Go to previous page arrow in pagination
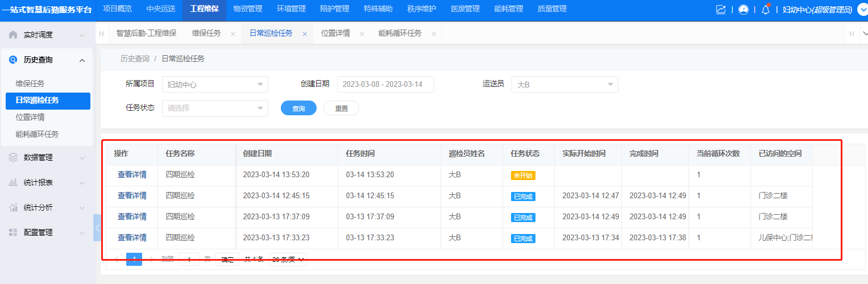Viewport: 868px width, 284px height. [x=117, y=260]
